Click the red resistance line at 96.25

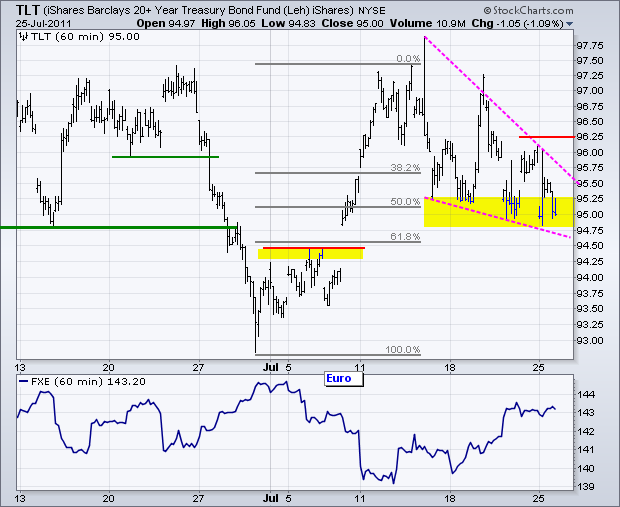coord(546,137)
